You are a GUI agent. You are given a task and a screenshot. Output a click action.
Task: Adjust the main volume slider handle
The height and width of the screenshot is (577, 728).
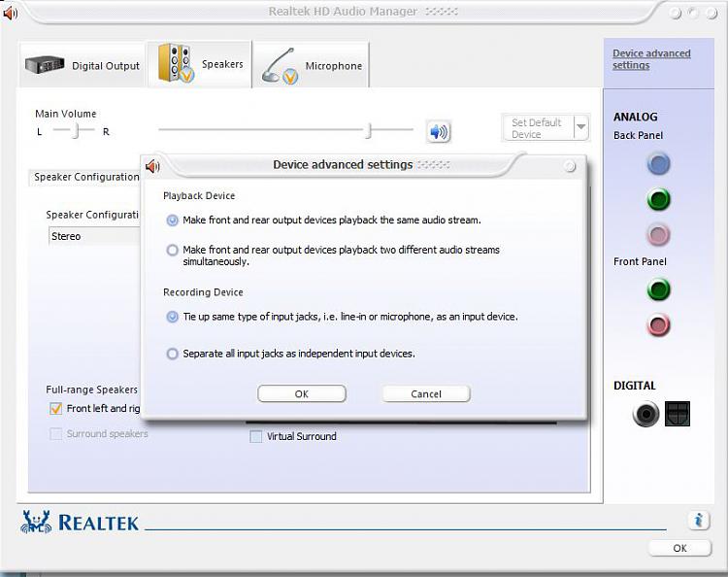pos(369,131)
